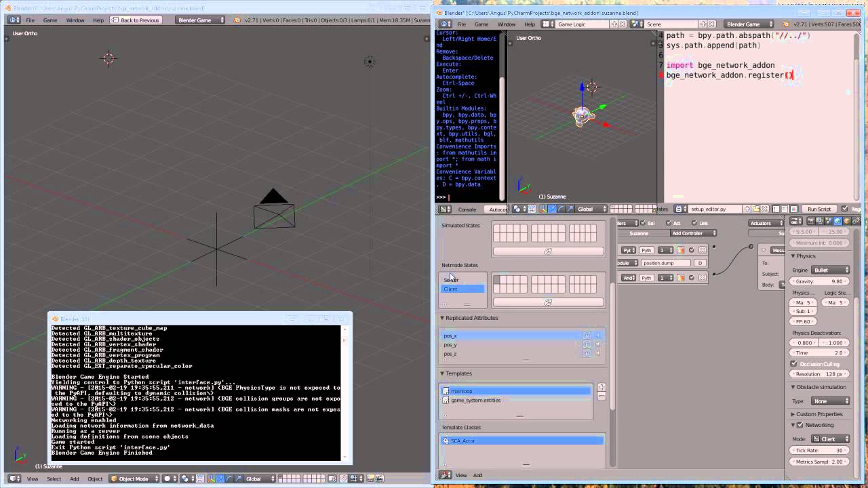Adjust Tick Rate value field

pyautogui.click(x=820, y=450)
